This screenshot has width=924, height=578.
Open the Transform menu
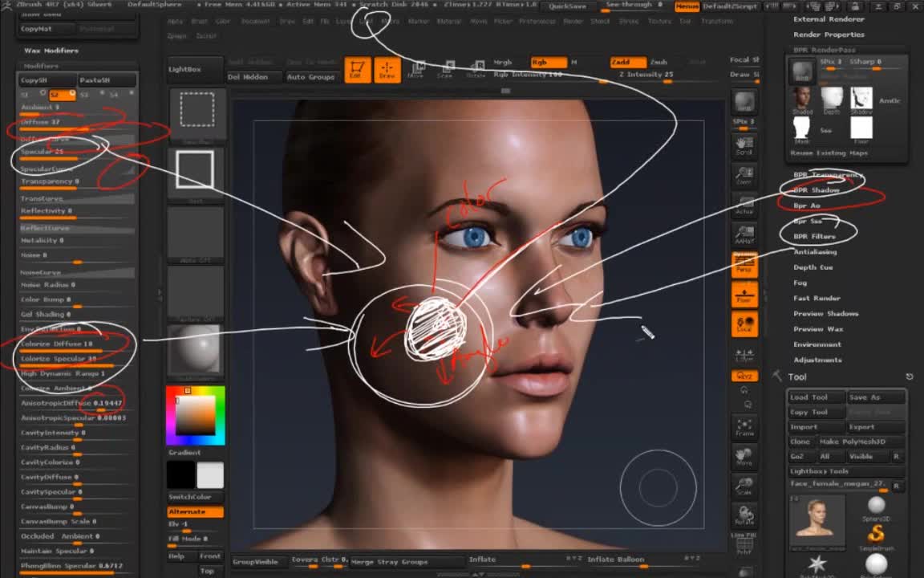pyautogui.click(x=716, y=21)
